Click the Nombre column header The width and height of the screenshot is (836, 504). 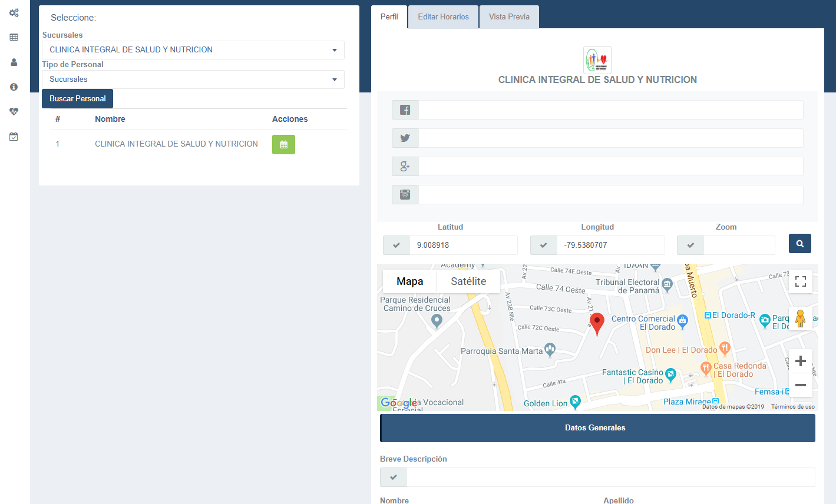[110, 119]
